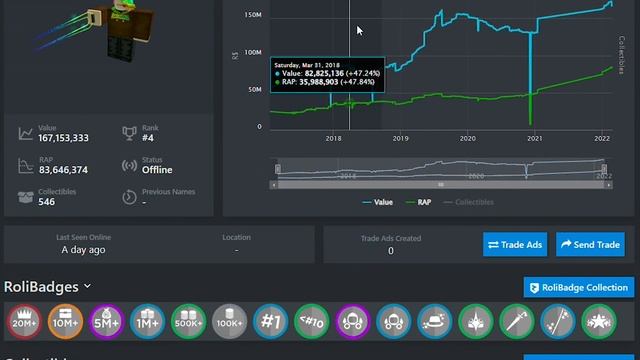The width and height of the screenshot is (640, 360).
Task: Click the #1 rank RoliBadge
Action: [x=271, y=322]
